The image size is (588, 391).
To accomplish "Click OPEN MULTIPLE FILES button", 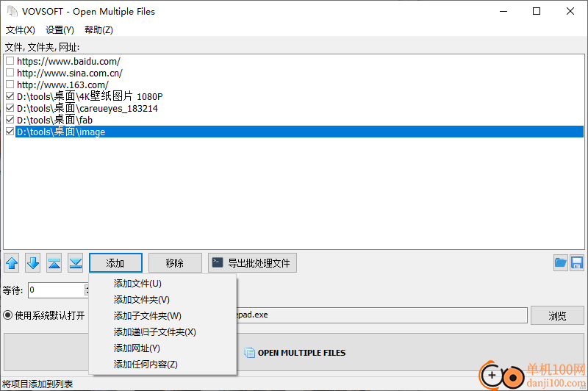I will pyautogui.click(x=294, y=352).
